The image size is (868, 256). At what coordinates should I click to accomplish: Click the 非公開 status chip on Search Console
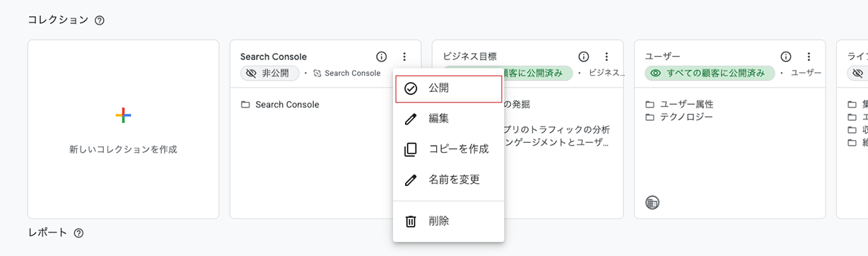269,73
